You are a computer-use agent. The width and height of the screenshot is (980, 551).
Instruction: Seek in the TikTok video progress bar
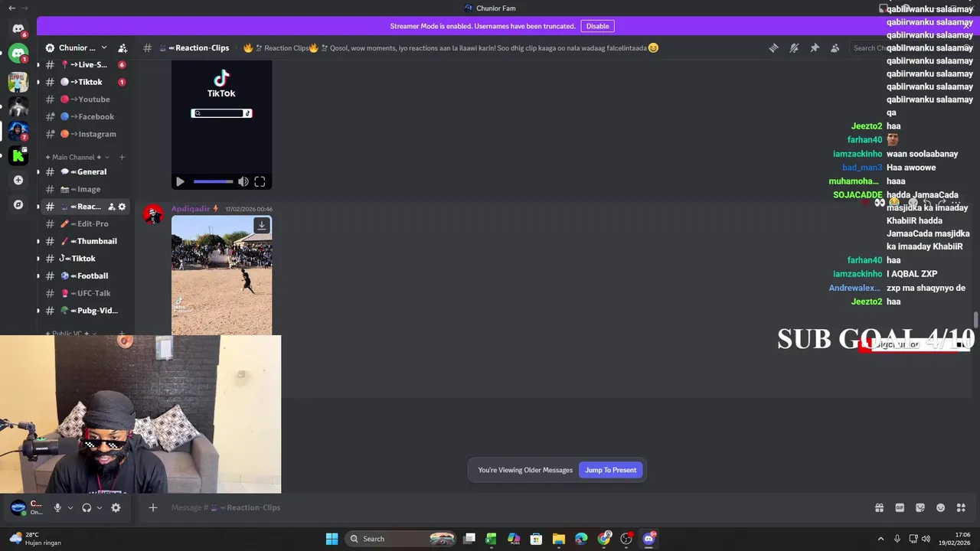pyautogui.click(x=213, y=181)
